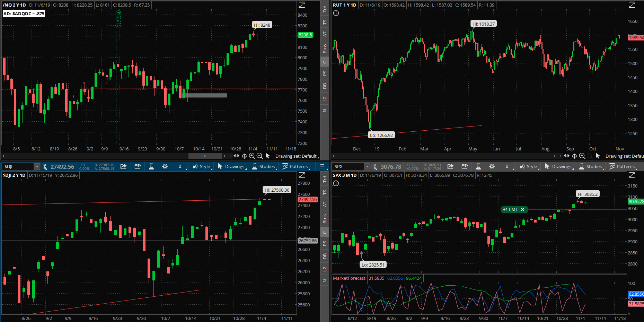Toggle the AT side panel beside the /NQ chart

325,34
